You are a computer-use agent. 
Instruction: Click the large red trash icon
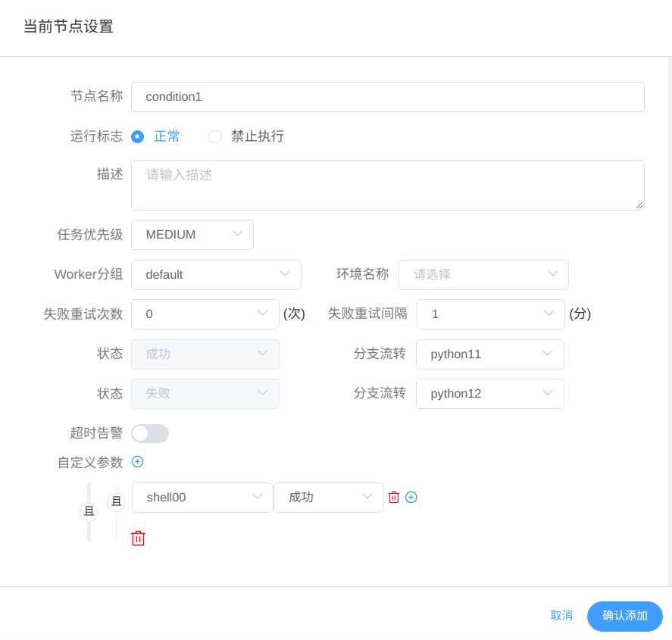(x=138, y=539)
